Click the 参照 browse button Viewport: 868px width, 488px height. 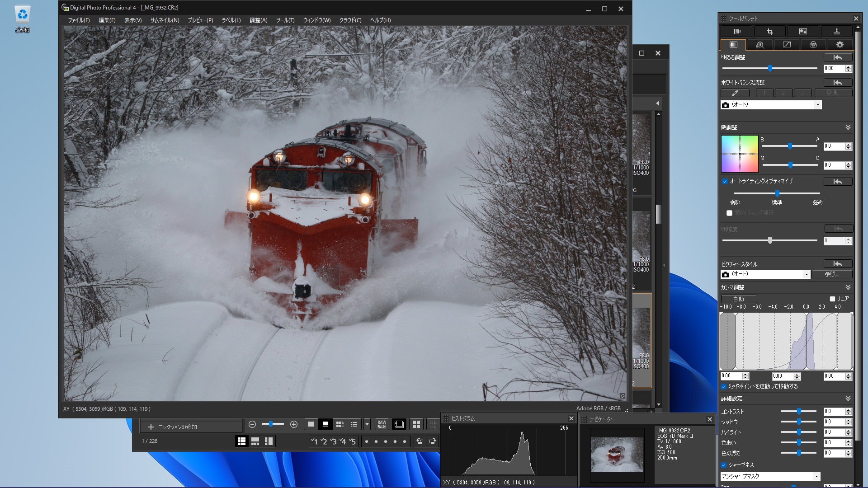click(x=832, y=274)
